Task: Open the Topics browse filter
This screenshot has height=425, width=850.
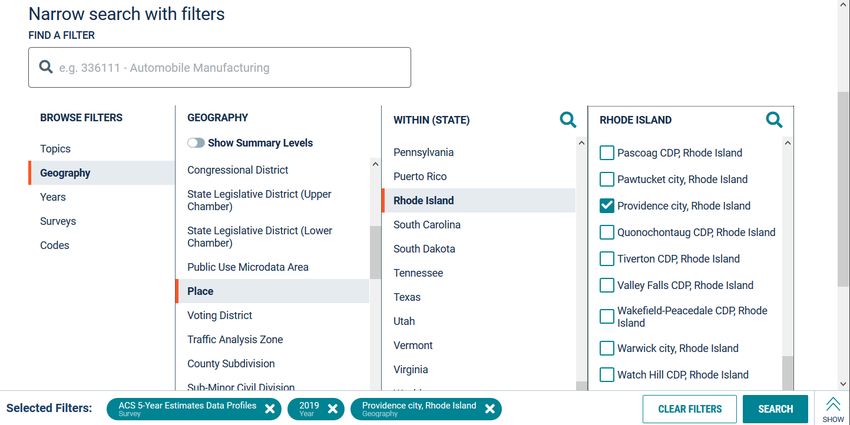Action: (55, 149)
